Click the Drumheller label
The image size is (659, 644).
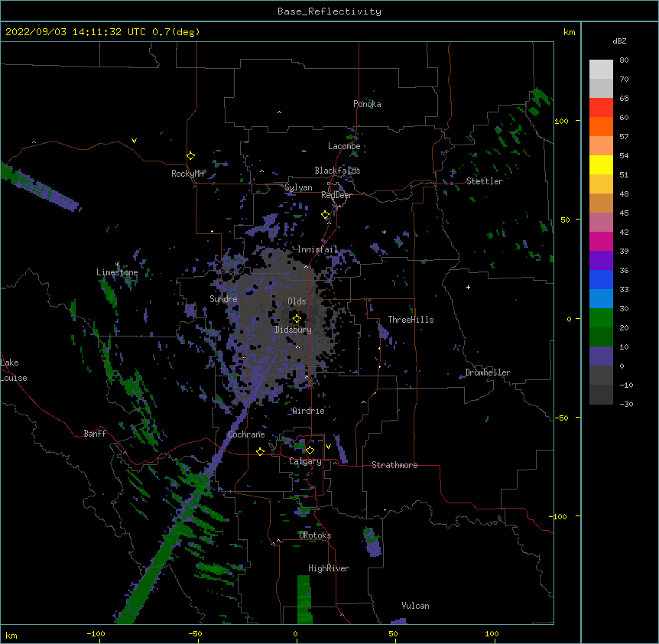pyautogui.click(x=488, y=372)
